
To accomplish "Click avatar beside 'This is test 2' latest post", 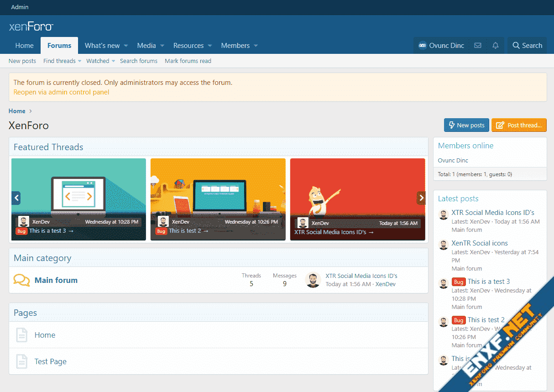I will pos(444,322).
